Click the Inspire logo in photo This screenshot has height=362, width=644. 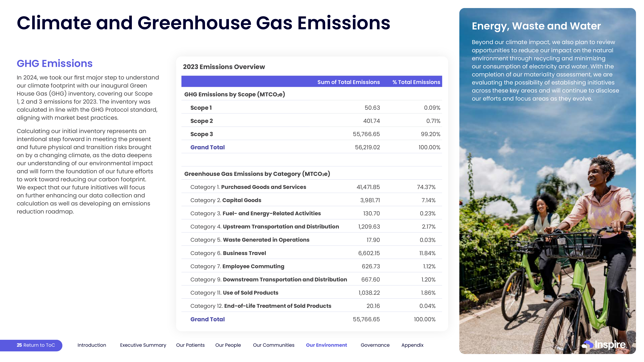604,344
